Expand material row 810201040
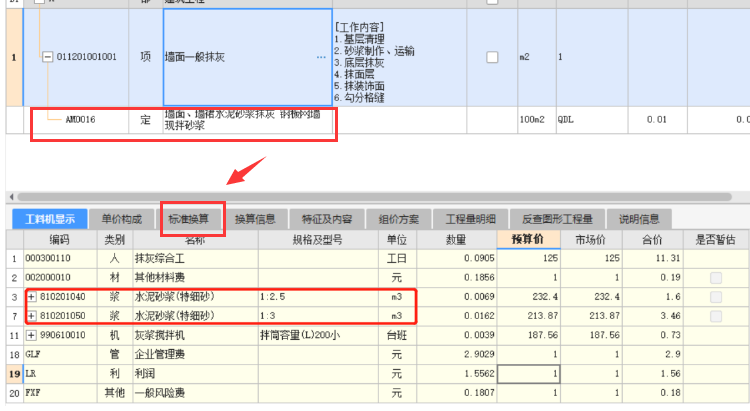The width and height of the screenshot is (750, 411). 31,297
